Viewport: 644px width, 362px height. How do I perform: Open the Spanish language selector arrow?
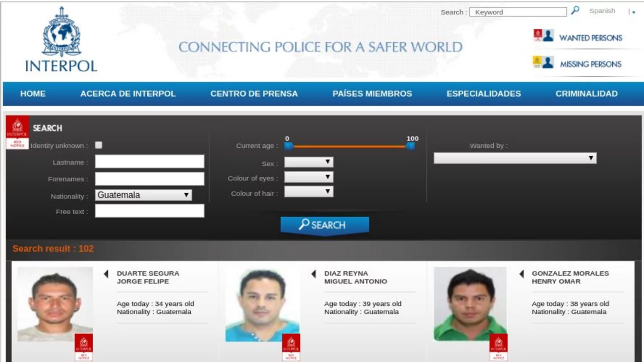point(633,12)
